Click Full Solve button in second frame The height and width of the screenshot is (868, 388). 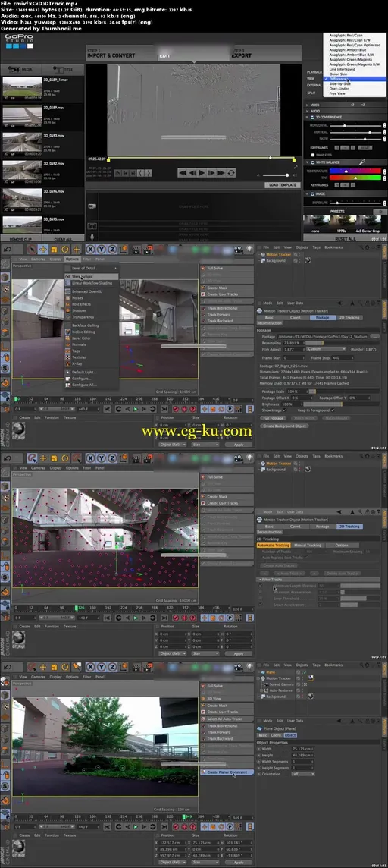(x=227, y=268)
